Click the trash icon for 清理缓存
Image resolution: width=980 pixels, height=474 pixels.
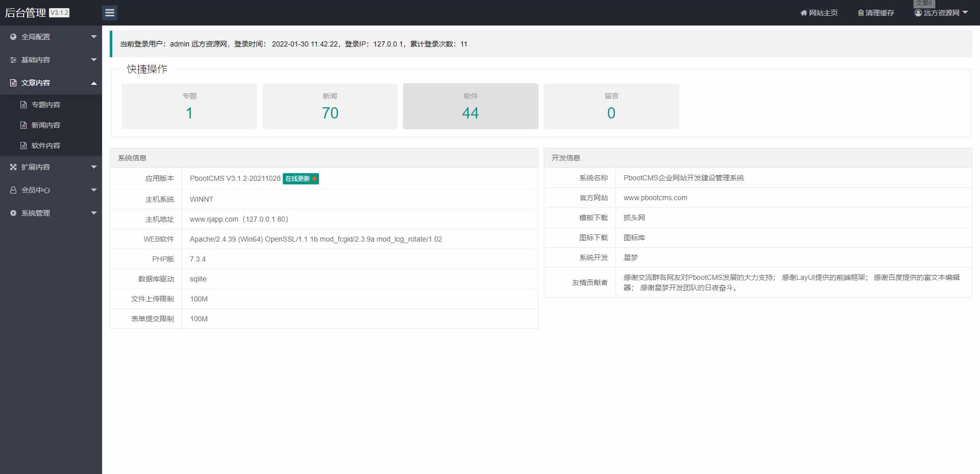point(861,13)
